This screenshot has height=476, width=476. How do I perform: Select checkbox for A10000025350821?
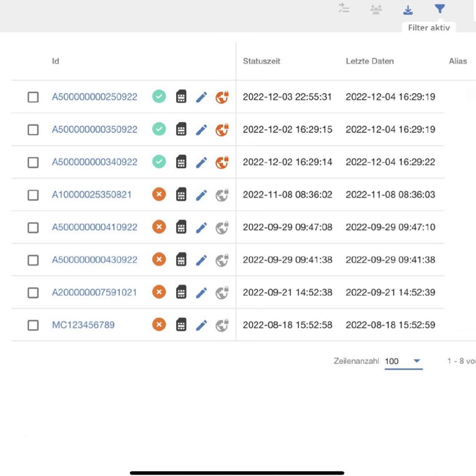[x=33, y=195]
